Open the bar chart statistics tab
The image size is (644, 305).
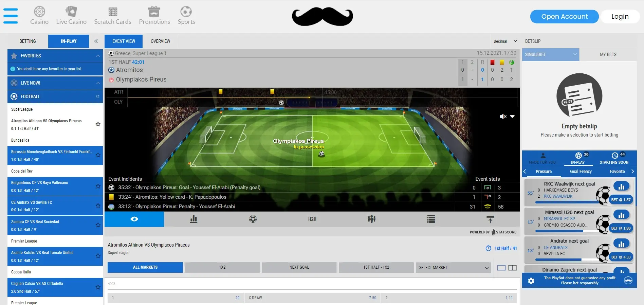[x=194, y=219]
